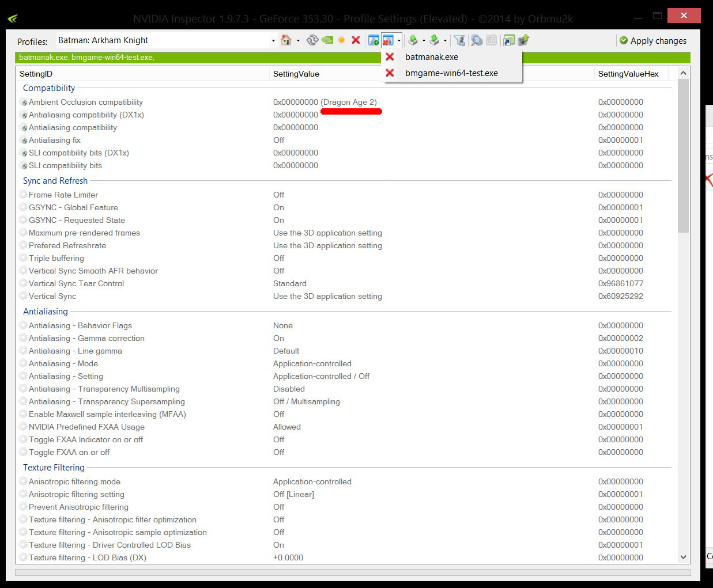Click the vertical scrollbar down arrow
The image size is (713, 588).
(x=684, y=557)
